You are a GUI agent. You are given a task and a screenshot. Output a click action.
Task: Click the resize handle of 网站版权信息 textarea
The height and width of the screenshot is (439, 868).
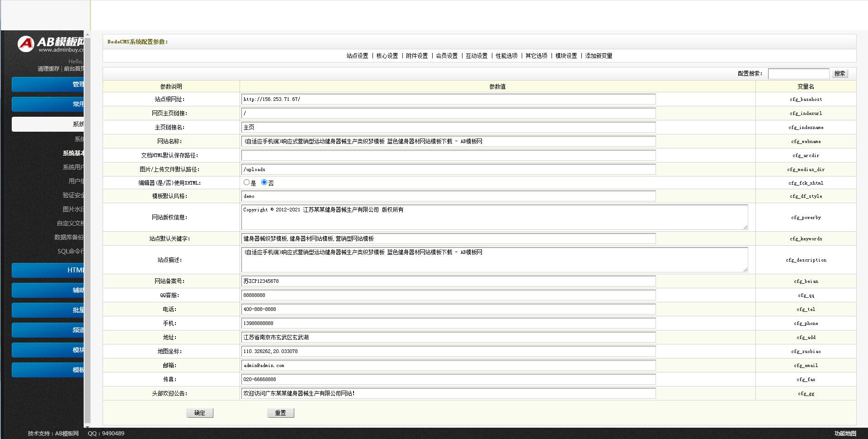(x=745, y=227)
